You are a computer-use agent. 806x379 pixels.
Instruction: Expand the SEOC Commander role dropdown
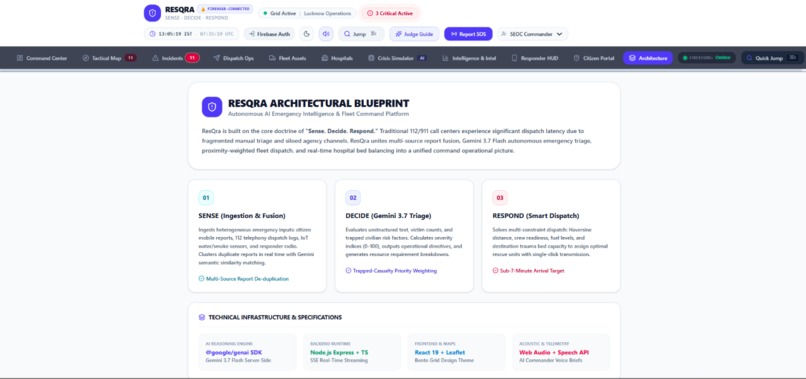coord(533,34)
